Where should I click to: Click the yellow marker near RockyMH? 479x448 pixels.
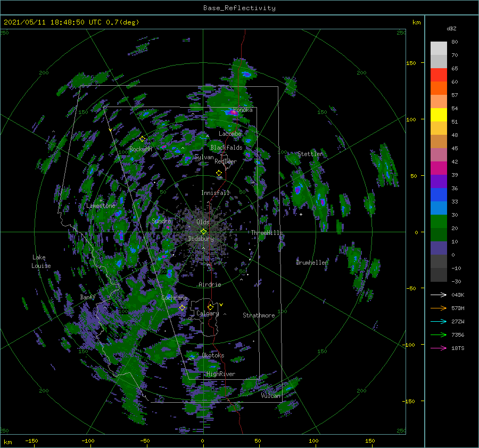point(142,139)
